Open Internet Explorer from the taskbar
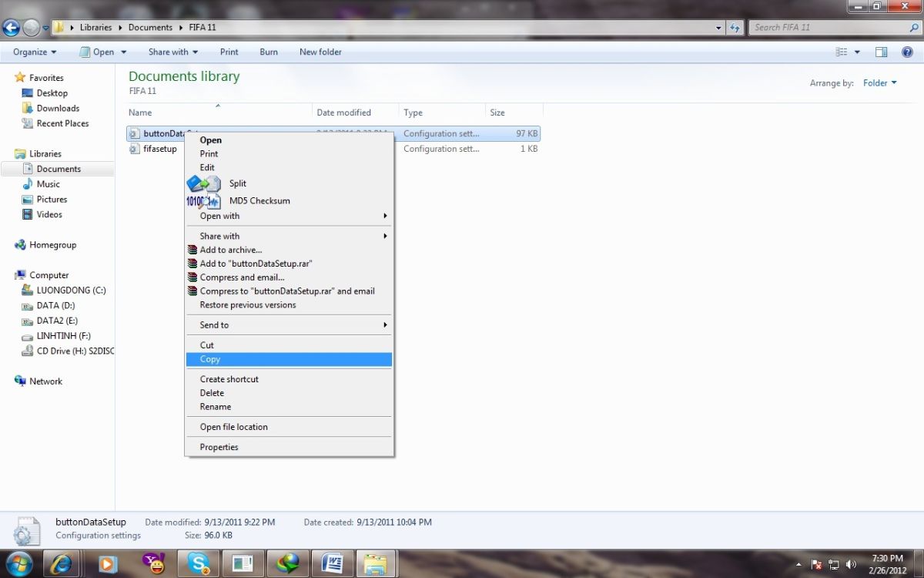The image size is (924, 578). click(x=62, y=564)
